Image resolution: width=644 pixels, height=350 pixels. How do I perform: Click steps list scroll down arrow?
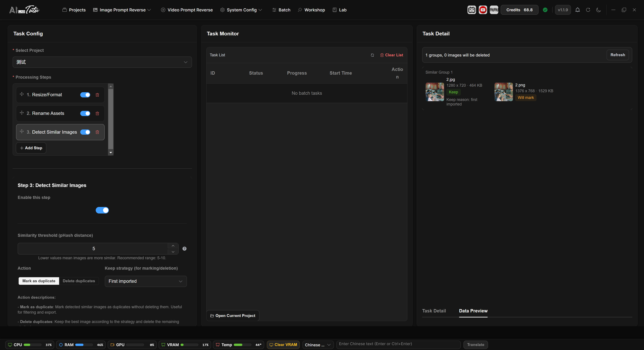click(x=111, y=153)
